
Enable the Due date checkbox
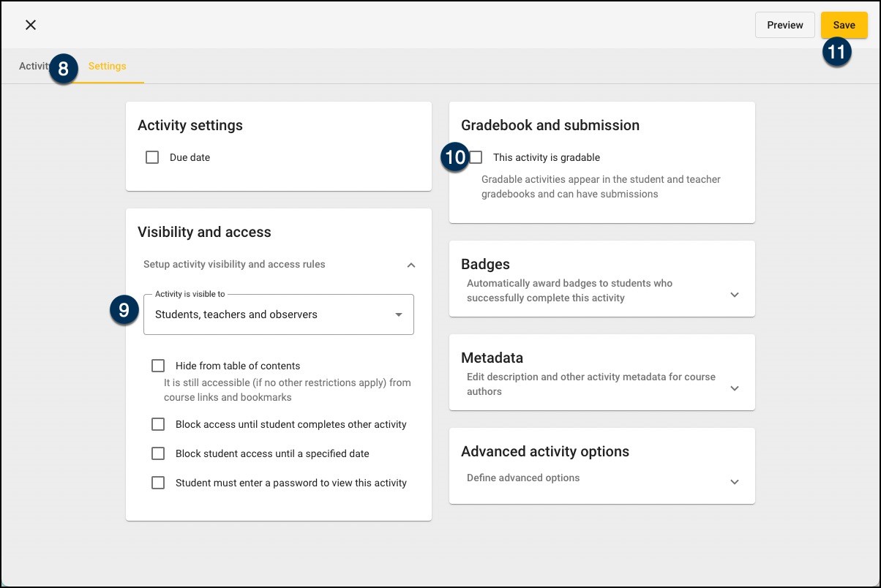[152, 157]
